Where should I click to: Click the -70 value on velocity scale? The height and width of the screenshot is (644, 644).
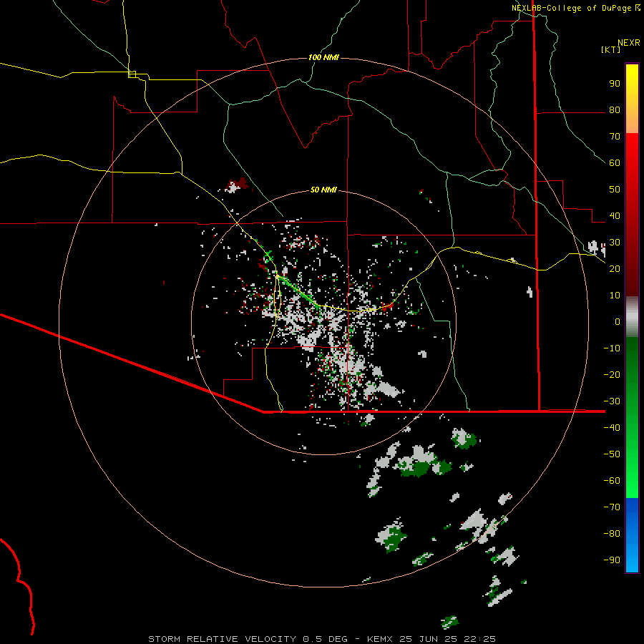pyautogui.click(x=612, y=507)
